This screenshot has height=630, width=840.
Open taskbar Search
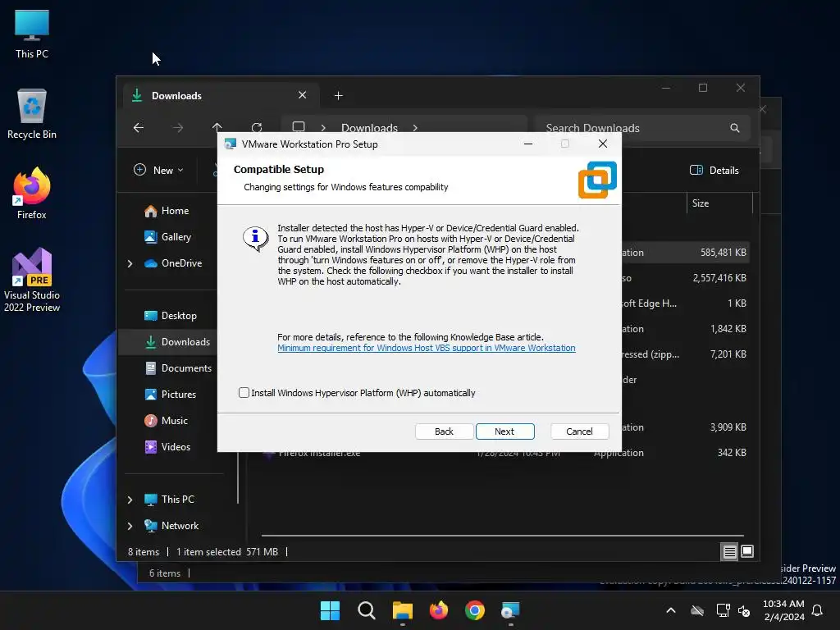click(x=367, y=610)
